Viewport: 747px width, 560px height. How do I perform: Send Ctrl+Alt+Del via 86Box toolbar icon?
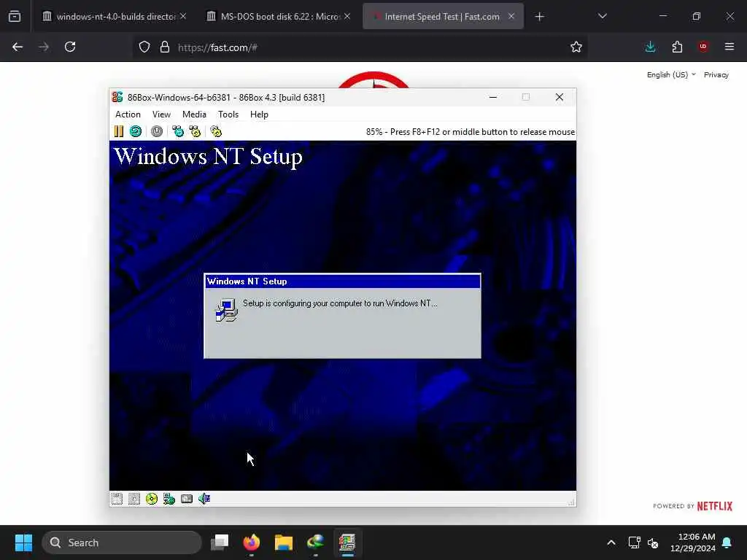(x=178, y=131)
